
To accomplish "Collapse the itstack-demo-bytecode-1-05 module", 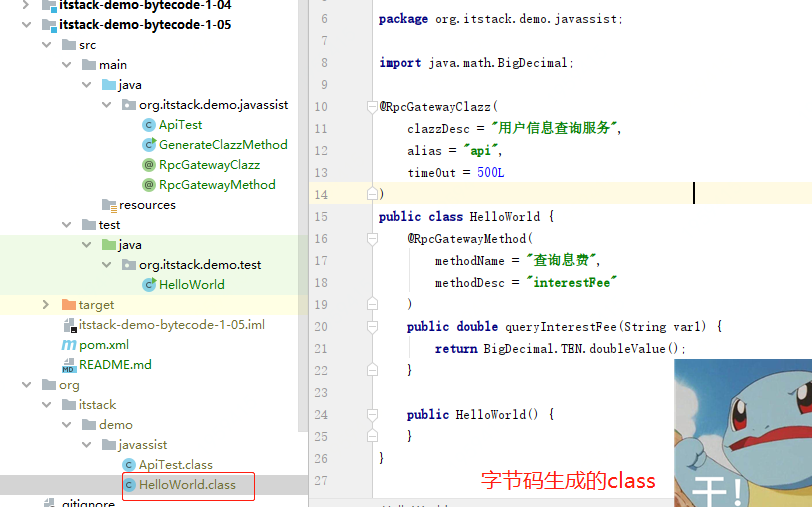I will click(x=26, y=24).
